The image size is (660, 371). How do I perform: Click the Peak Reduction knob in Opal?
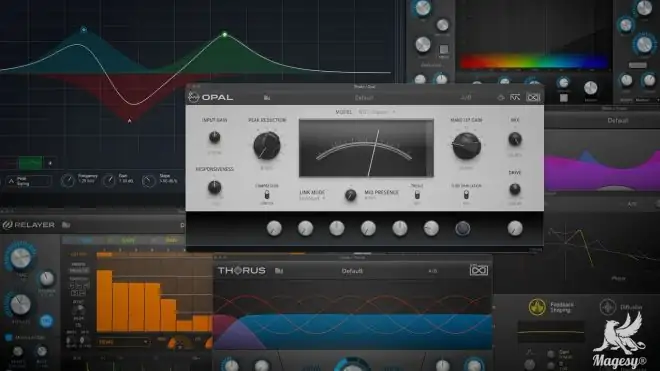[x=266, y=145]
